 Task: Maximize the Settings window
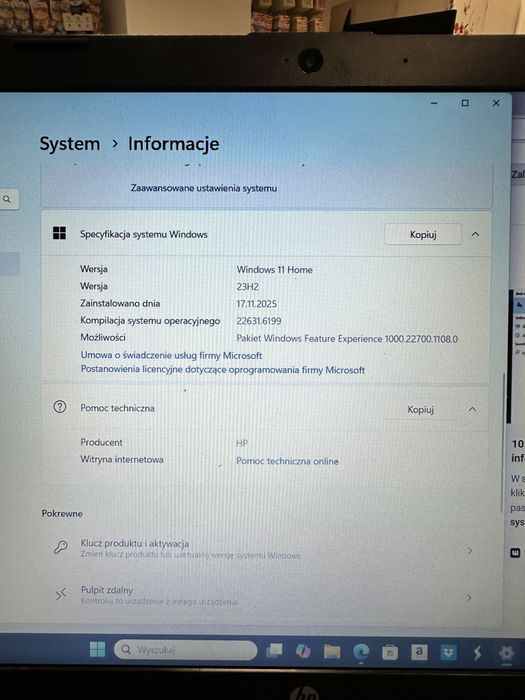tap(465, 103)
